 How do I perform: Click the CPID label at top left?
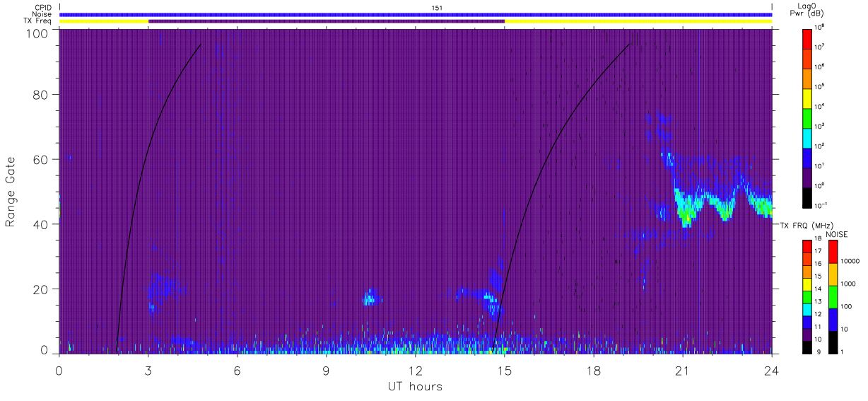point(42,8)
